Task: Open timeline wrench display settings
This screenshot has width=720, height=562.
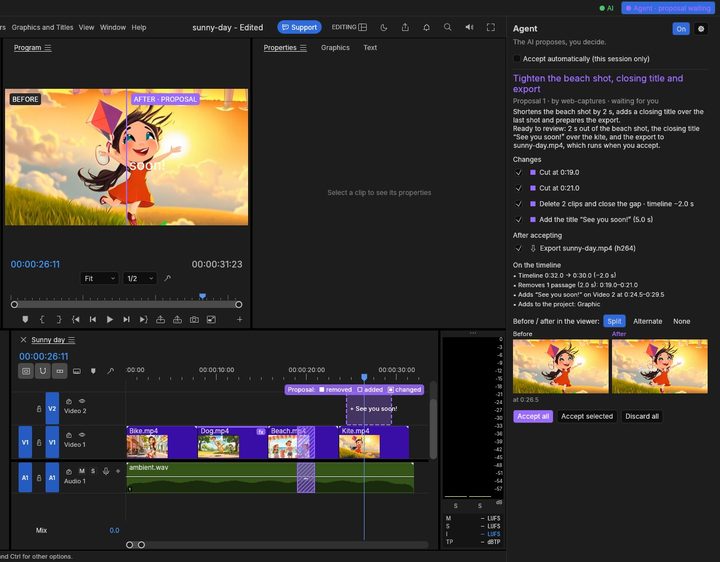Action: click(x=110, y=371)
